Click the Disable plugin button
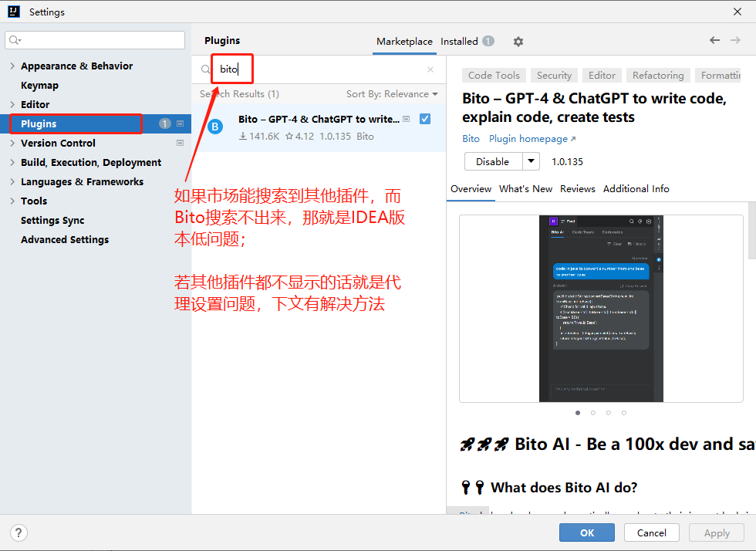 point(493,161)
